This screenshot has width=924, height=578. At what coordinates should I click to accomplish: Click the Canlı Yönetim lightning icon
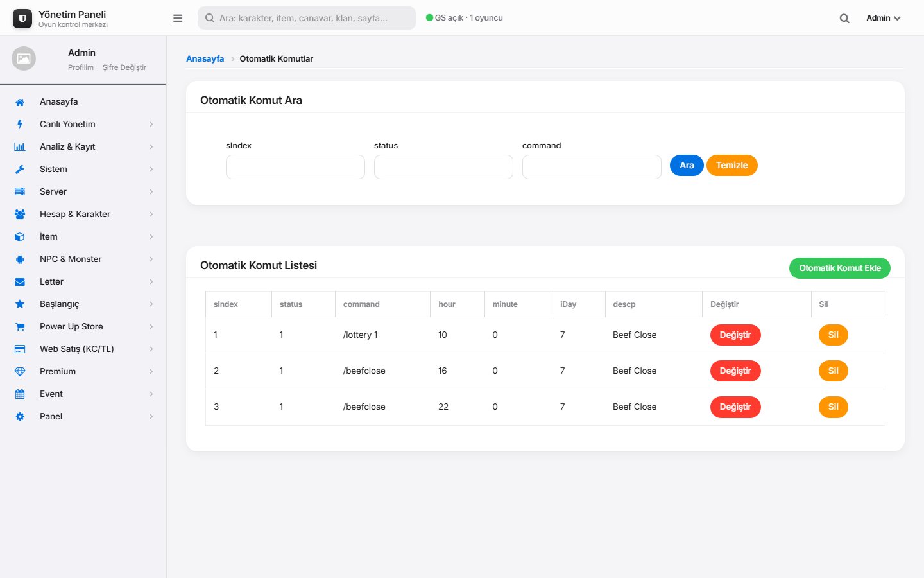coord(20,125)
